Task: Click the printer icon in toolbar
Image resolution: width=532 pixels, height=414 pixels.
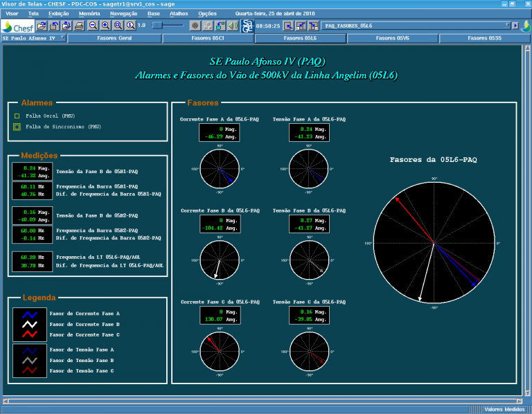Action: click(79, 26)
